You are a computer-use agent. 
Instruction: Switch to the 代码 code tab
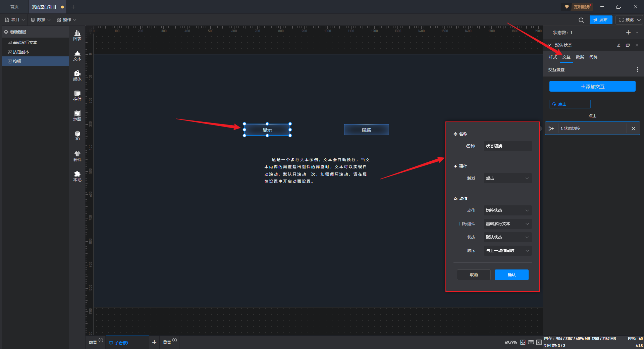(x=593, y=57)
